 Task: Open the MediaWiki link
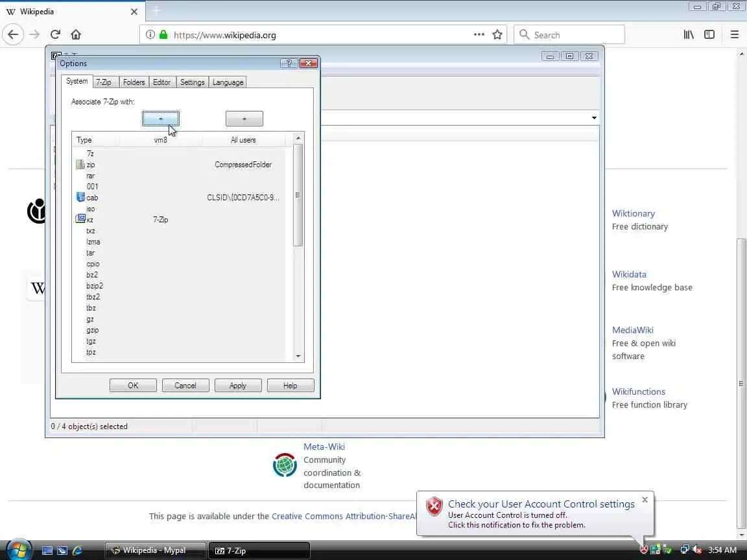[x=633, y=330]
